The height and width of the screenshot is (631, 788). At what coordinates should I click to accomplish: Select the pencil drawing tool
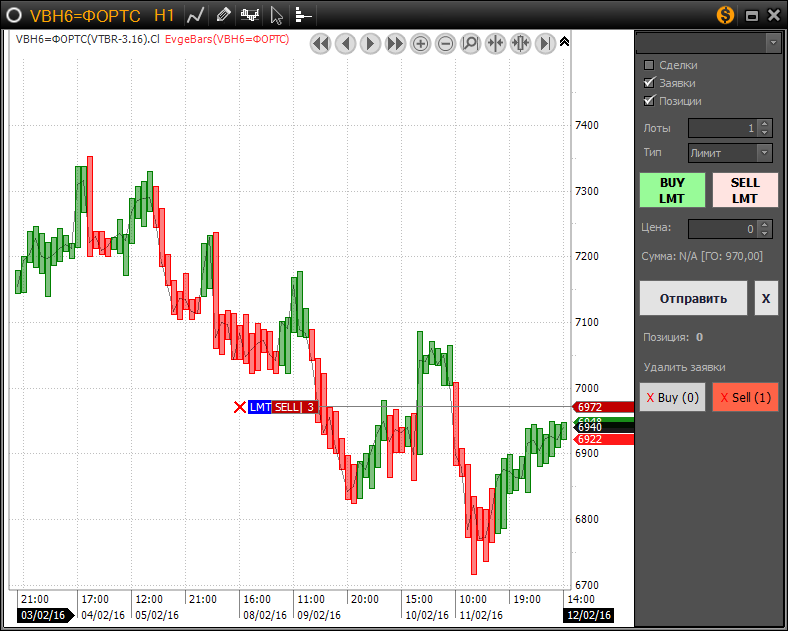pos(223,15)
